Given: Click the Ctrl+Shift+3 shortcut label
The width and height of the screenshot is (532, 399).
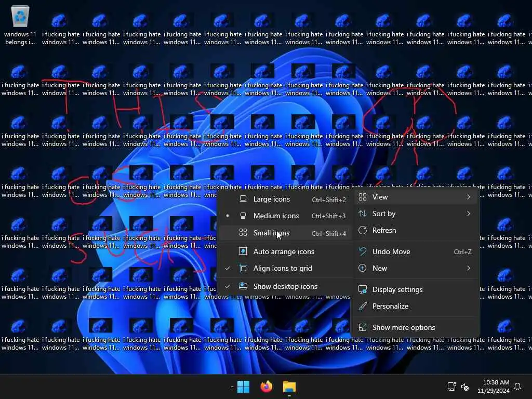Looking at the screenshot, I should tap(328, 216).
